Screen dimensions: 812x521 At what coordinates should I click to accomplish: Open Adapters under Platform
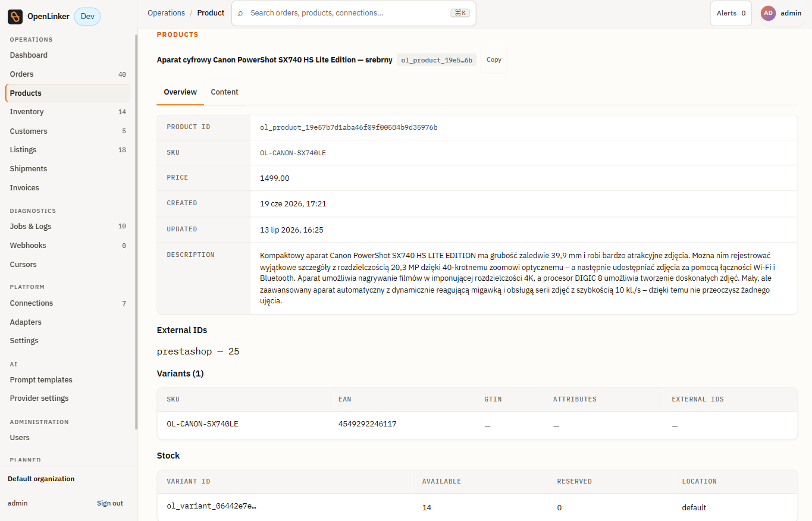point(68,322)
